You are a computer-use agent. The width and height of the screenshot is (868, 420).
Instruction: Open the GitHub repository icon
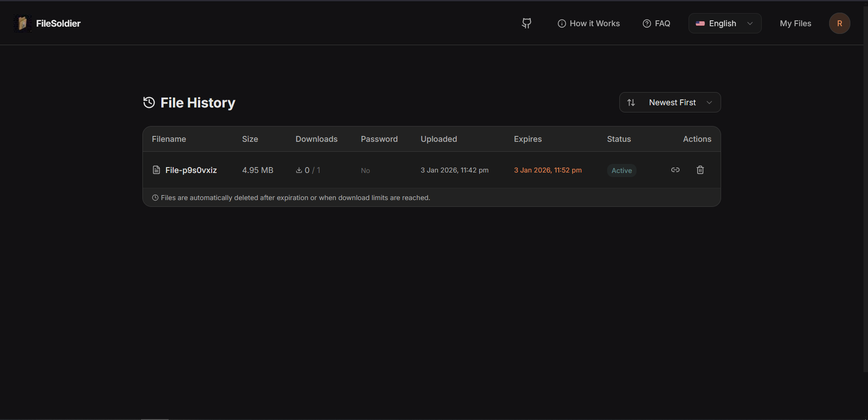click(526, 23)
